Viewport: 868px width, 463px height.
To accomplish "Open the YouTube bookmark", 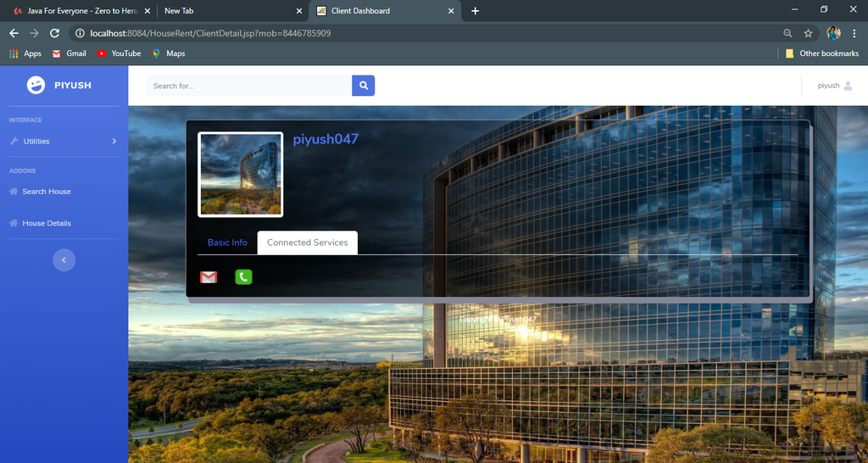I will pos(119,53).
